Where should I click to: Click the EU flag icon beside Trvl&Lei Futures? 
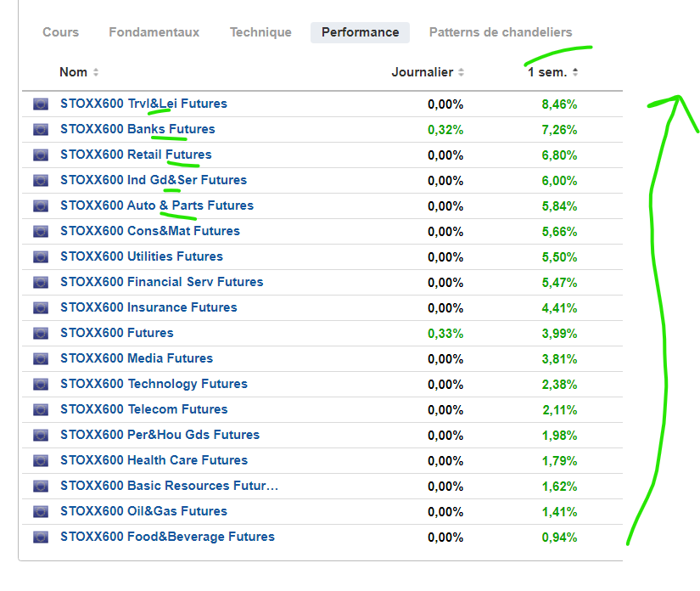pos(41,104)
